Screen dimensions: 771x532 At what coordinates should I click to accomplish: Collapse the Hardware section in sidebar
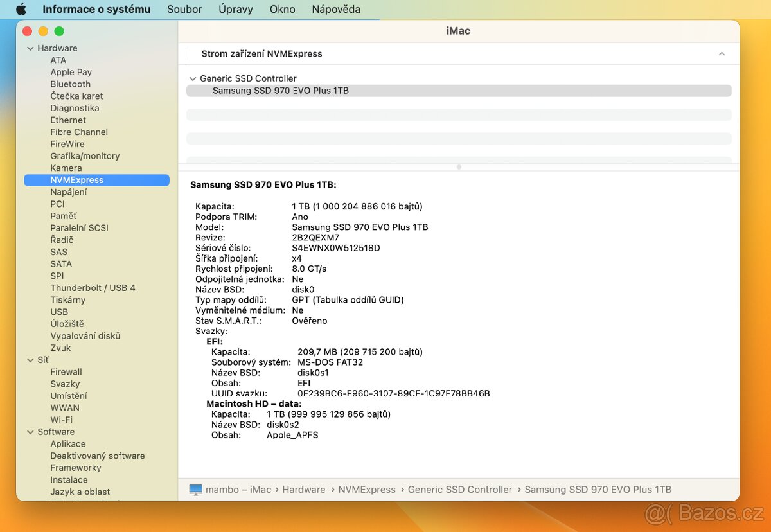pos(30,48)
